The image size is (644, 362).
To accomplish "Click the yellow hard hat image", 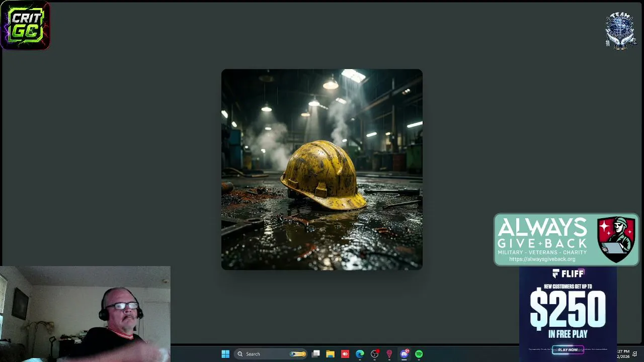I will tap(322, 169).
